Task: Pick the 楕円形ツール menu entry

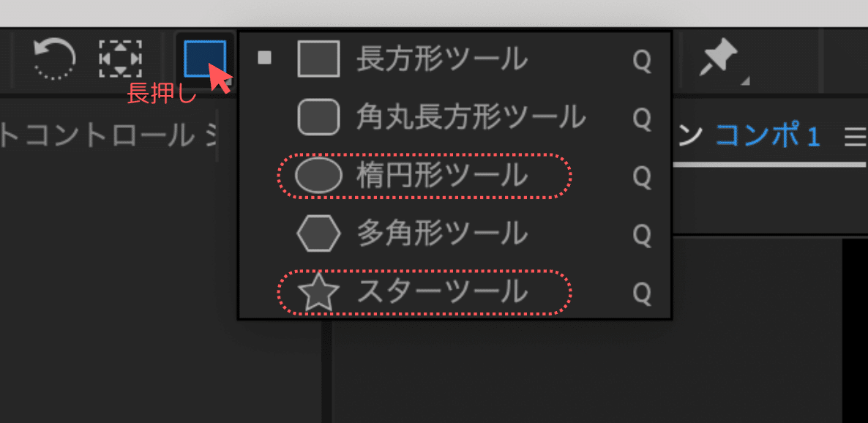Action: [x=454, y=176]
